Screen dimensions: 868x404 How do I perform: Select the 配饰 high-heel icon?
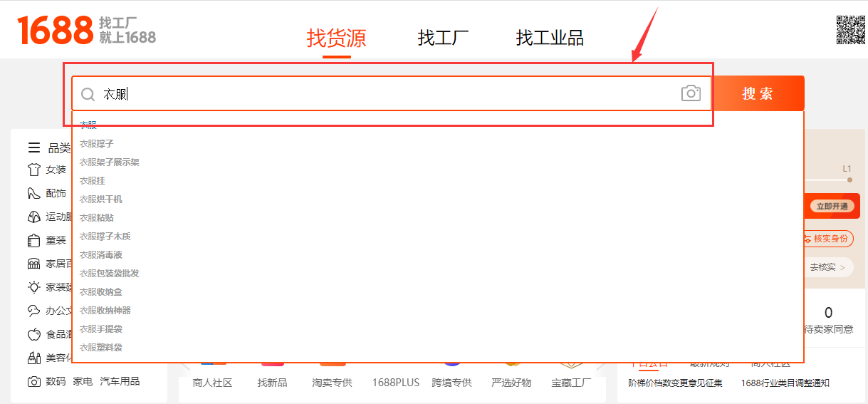(33, 193)
